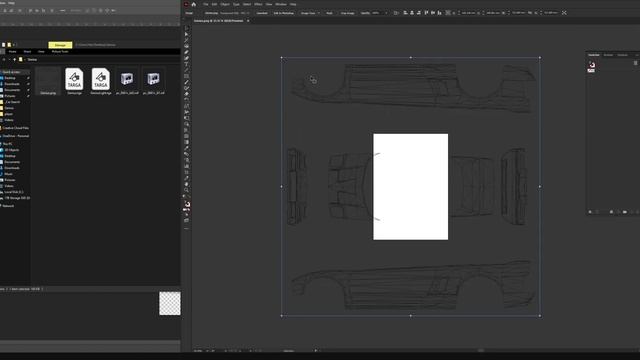The width and height of the screenshot is (640, 360).
Task: Select the Rotate tool
Action: coord(187,100)
